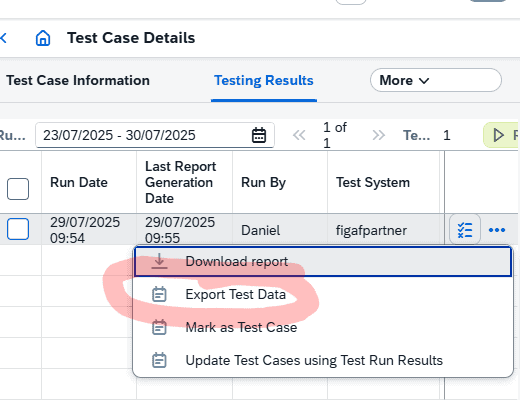Navigate back with the left chevron
The width and height of the screenshot is (520, 400).
coord(3,38)
